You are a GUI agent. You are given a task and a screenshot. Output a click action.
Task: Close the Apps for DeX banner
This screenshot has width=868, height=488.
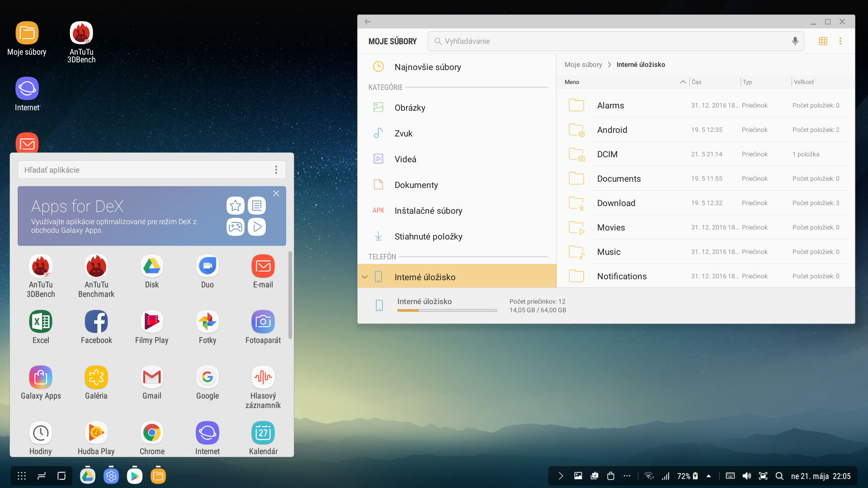pyautogui.click(x=276, y=193)
